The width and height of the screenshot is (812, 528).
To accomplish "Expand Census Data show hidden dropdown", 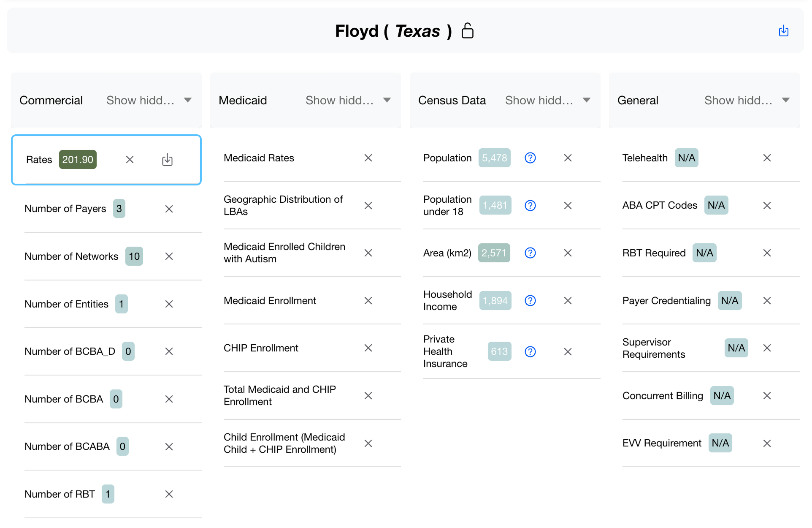I will pos(548,101).
